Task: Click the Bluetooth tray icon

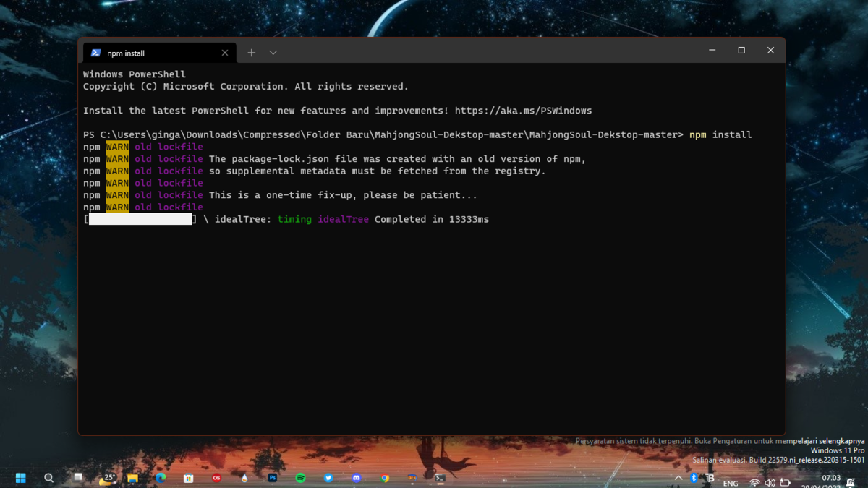Action: [x=694, y=478]
